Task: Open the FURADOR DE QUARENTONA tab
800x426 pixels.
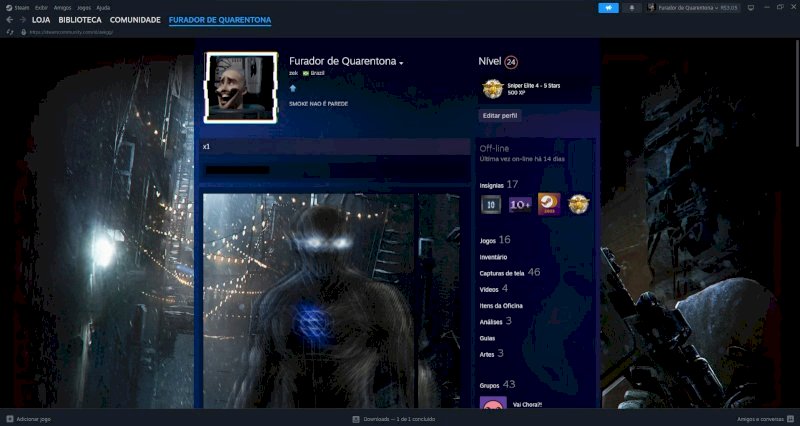Action: tap(220, 20)
